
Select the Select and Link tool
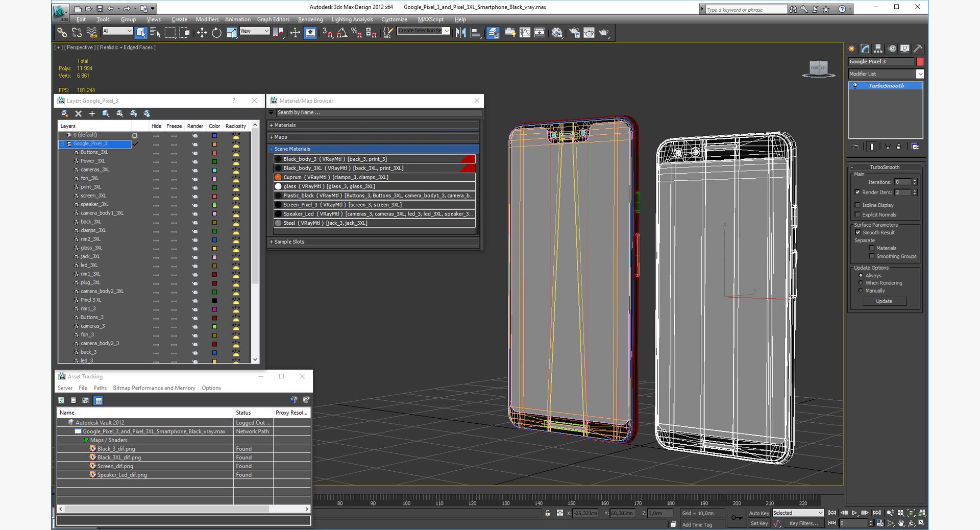pyautogui.click(x=62, y=33)
